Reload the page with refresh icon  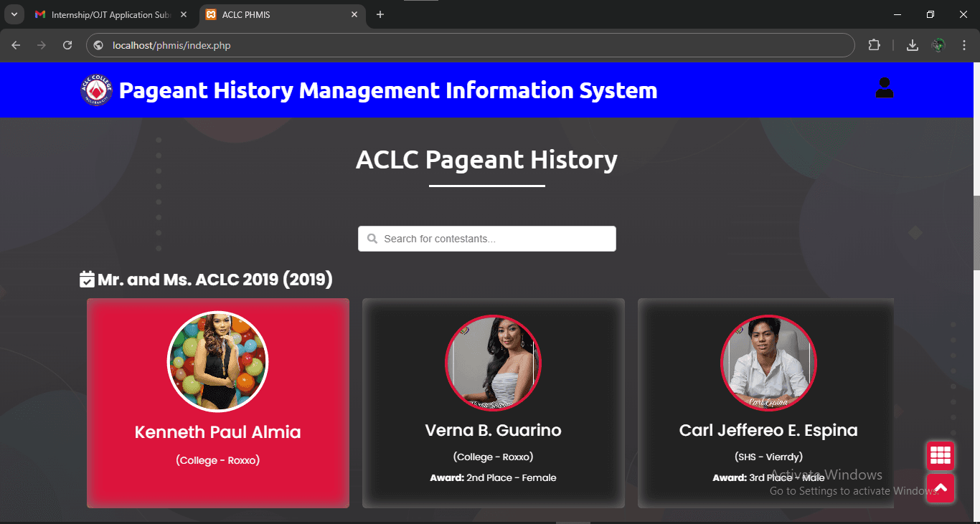[x=67, y=45]
